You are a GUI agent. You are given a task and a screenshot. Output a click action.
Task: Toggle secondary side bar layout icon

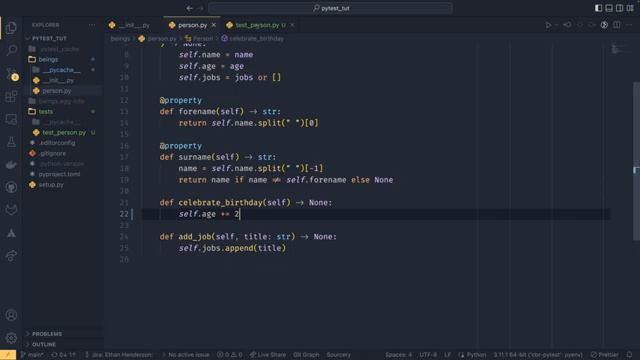click(620, 8)
